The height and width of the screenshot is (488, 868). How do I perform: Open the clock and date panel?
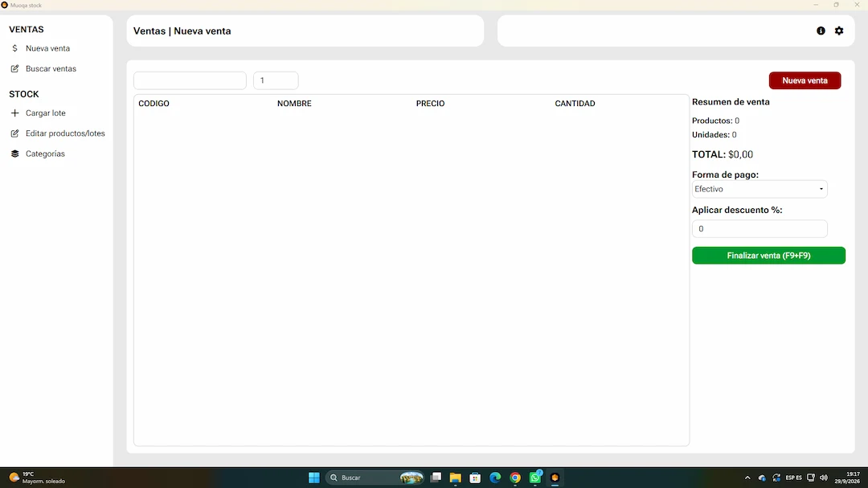(x=847, y=478)
